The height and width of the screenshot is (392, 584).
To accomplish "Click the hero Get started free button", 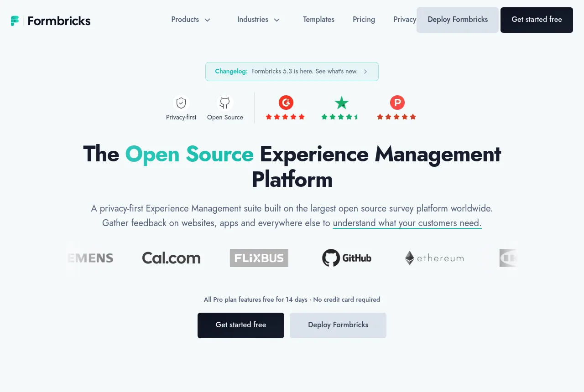I will (241, 325).
